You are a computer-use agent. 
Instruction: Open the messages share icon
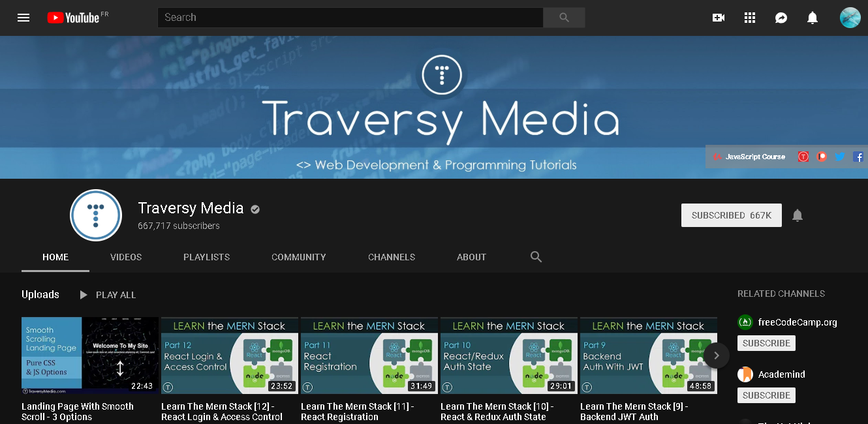coord(781,18)
